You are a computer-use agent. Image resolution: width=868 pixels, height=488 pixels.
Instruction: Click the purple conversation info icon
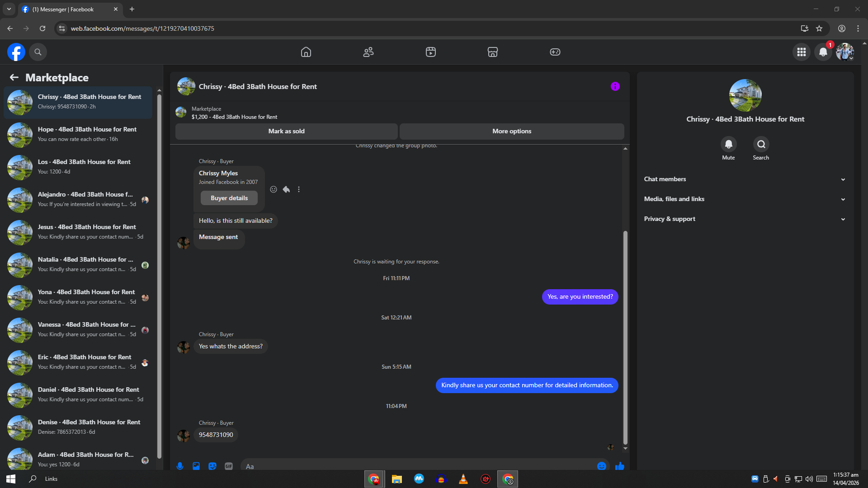615,86
